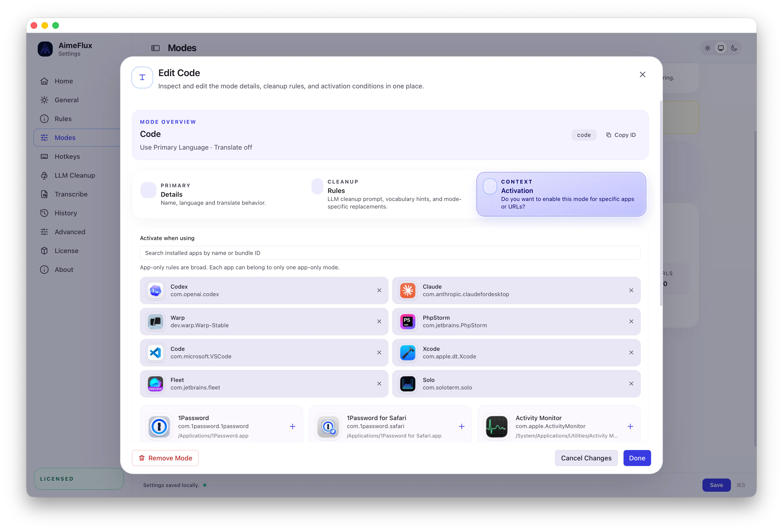Click the Transcribe document icon
The height and width of the screenshot is (532, 783).
click(44, 194)
